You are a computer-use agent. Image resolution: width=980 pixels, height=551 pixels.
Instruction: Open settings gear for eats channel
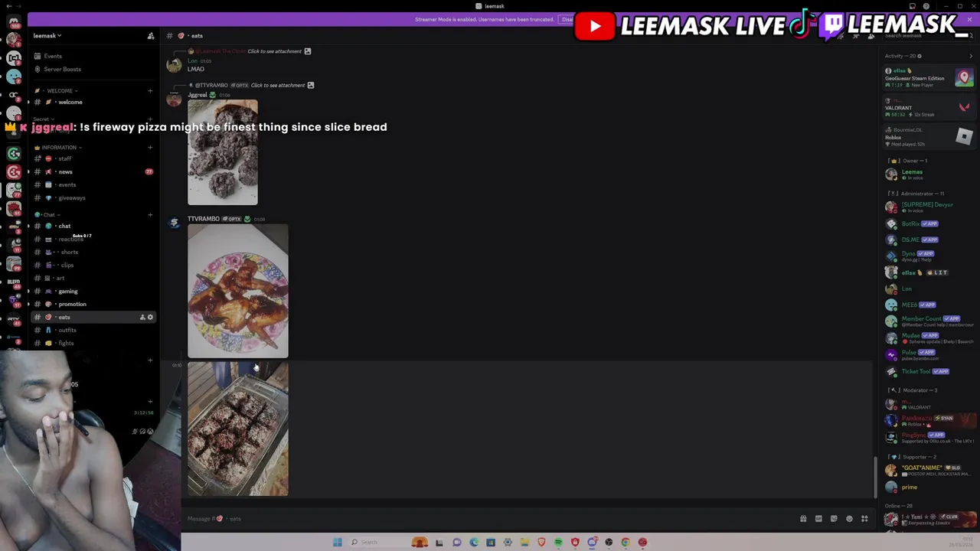tap(150, 317)
